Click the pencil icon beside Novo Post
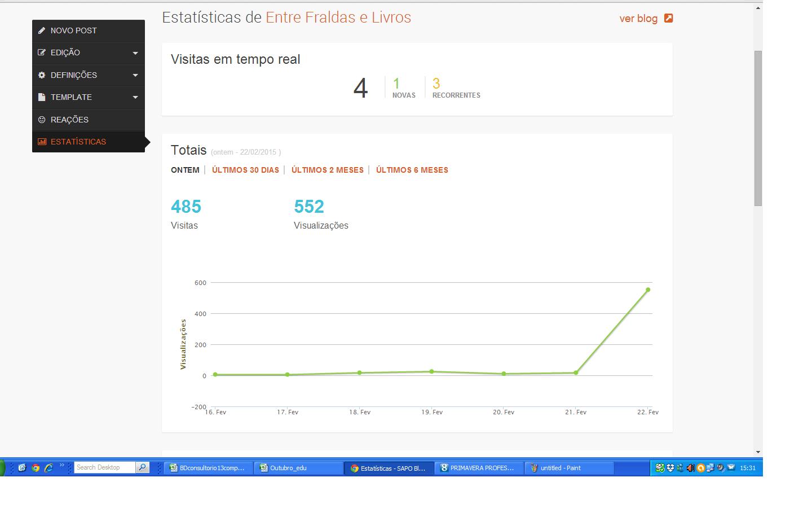812x508 pixels. click(x=42, y=30)
